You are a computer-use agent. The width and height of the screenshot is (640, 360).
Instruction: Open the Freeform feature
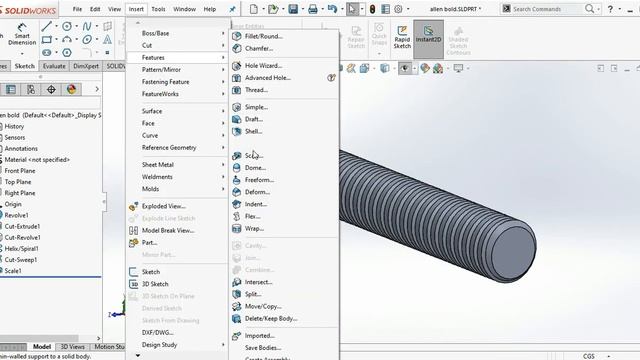click(x=259, y=180)
